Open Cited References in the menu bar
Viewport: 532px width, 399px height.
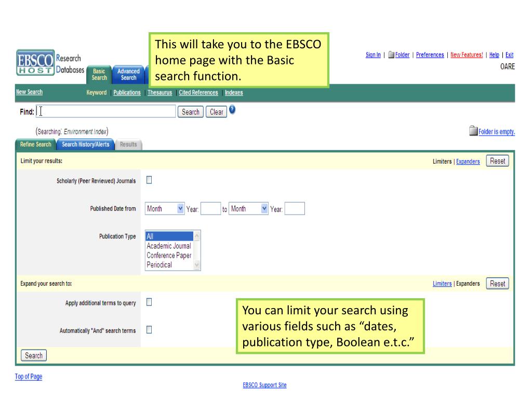coord(198,92)
